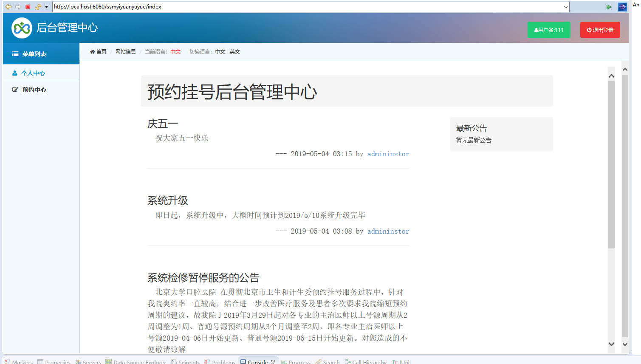Click the pencil icon beside 预约中心
This screenshot has height=364, width=641.
(15, 89)
